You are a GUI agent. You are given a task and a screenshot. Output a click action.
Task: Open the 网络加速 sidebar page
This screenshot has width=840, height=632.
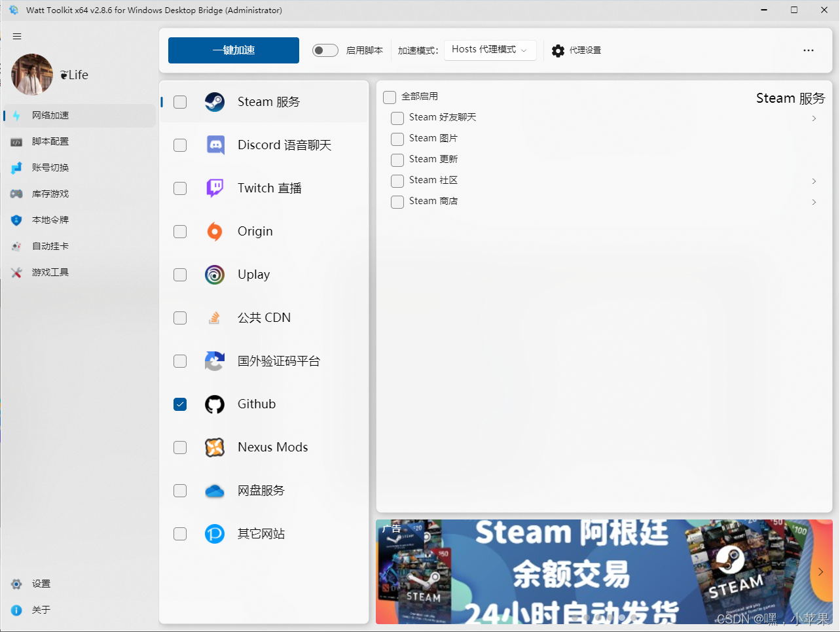click(x=79, y=116)
